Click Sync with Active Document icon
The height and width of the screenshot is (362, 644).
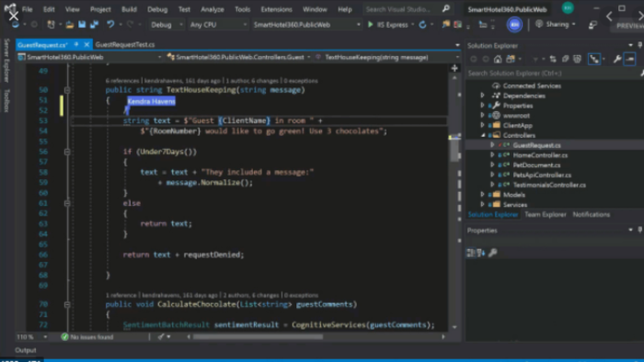click(553, 59)
